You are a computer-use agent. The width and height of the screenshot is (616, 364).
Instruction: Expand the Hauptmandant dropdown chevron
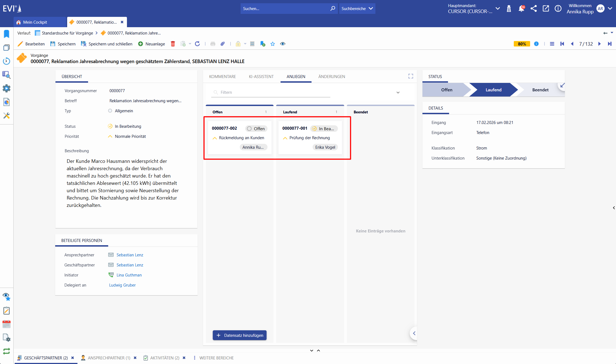pos(497,8)
